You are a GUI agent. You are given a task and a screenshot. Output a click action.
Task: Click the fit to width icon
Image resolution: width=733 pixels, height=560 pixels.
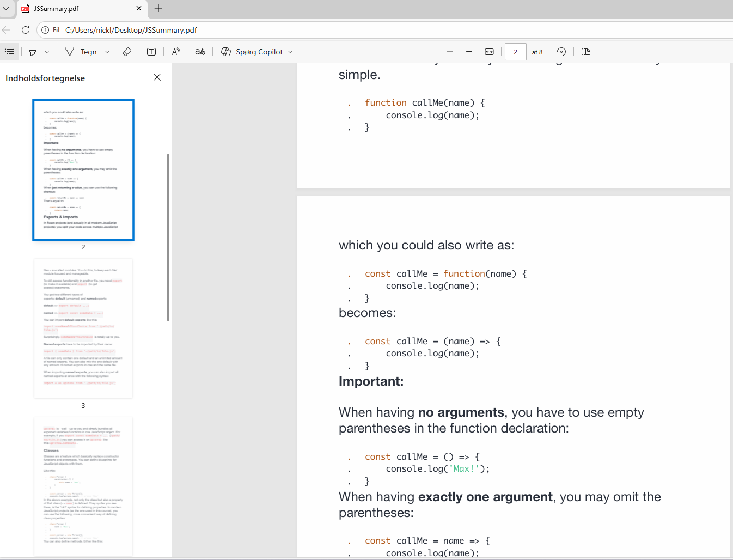pyautogui.click(x=489, y=52)
